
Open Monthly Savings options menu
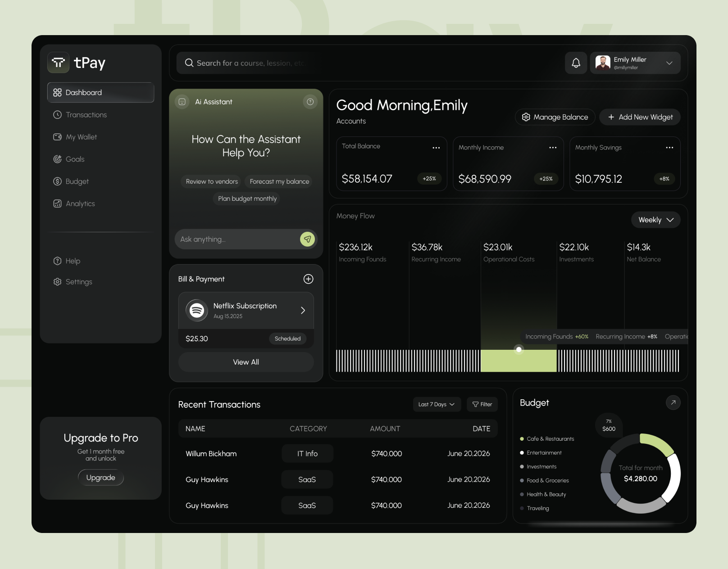[669, 148]
